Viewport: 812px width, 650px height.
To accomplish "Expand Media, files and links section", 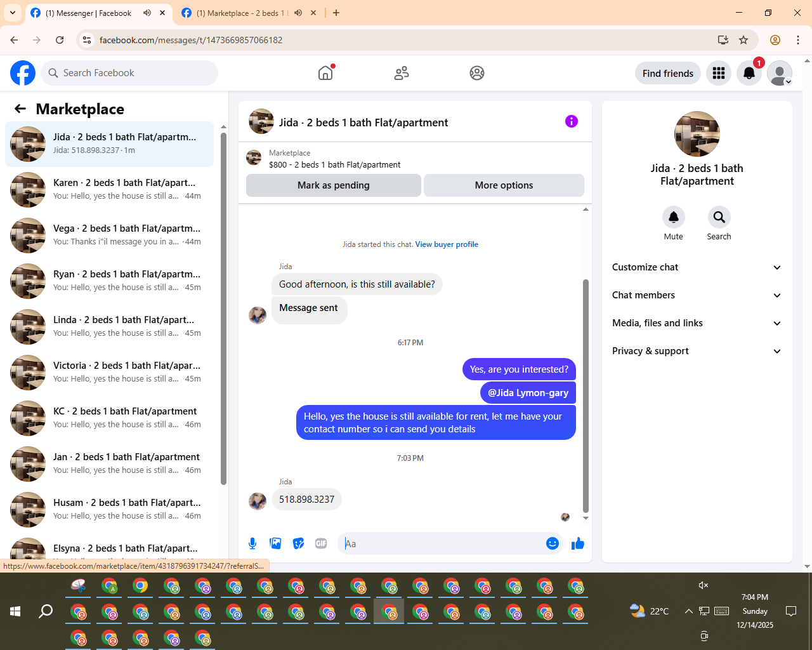I will point(697,323).
